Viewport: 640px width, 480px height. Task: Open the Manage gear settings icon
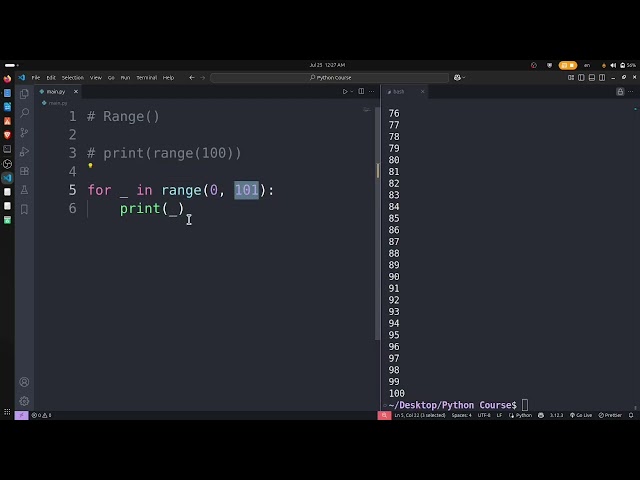pos(24,401)
